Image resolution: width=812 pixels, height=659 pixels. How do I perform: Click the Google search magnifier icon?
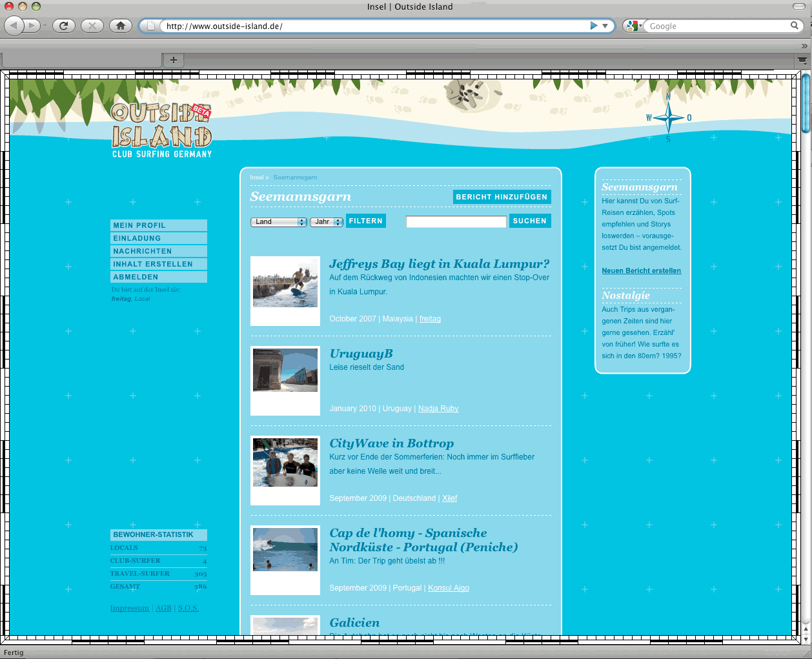pyautogui.click(x=795, y=26)
